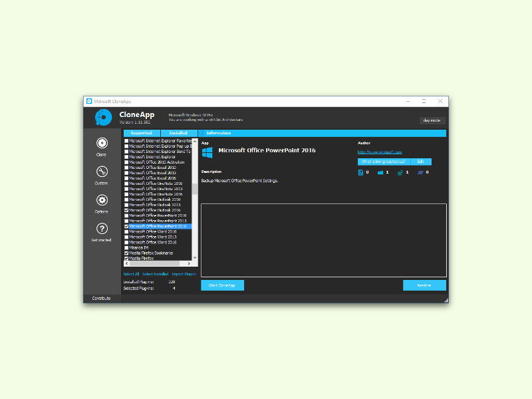The height and width of the screenshot is (399, 532).
Task: Click the CloneApp title bar icon
Action: pos(89,101)
